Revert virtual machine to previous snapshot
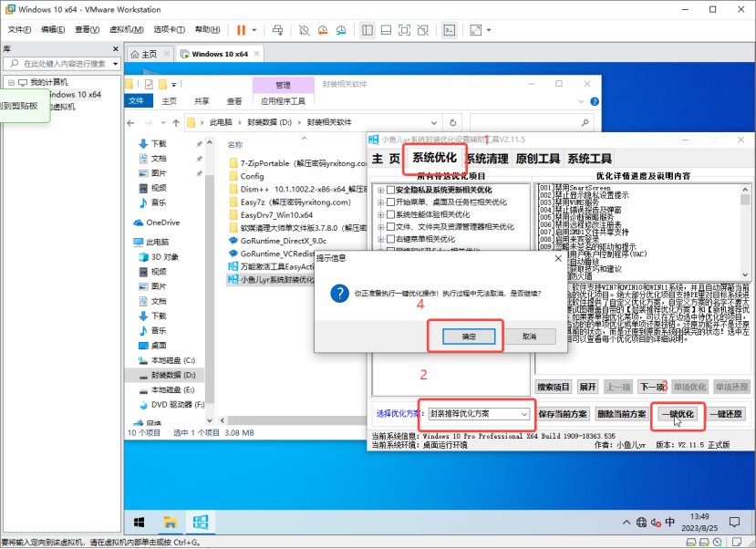756x549 pixels. (323, 30)
